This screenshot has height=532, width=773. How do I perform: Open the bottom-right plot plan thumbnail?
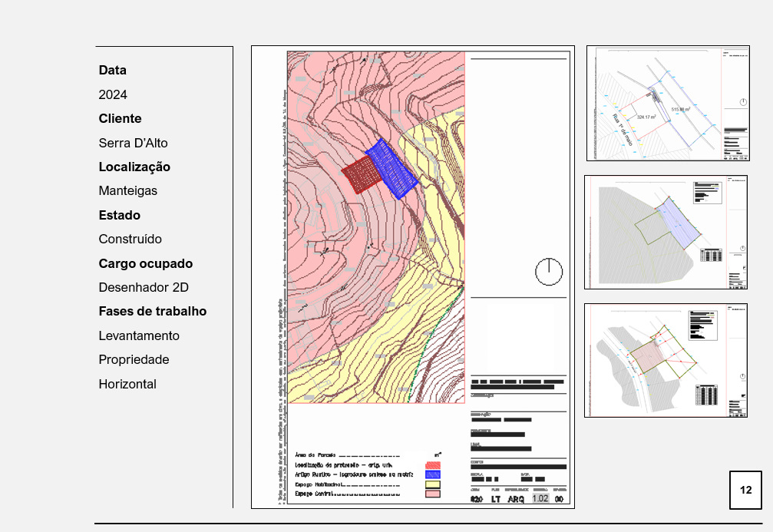pyautogui.click(x=666, y=360)
